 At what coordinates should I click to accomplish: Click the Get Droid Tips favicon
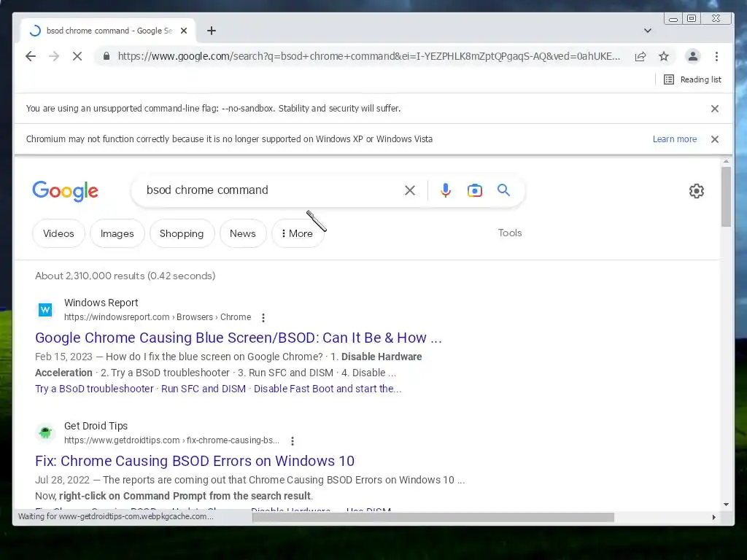[45, 433]
